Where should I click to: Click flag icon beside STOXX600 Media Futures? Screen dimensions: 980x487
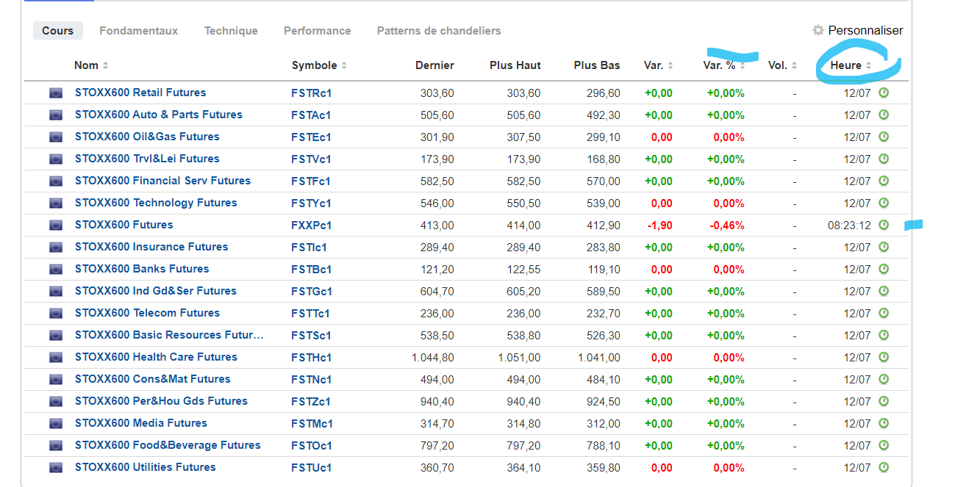[x=56, y=424]
